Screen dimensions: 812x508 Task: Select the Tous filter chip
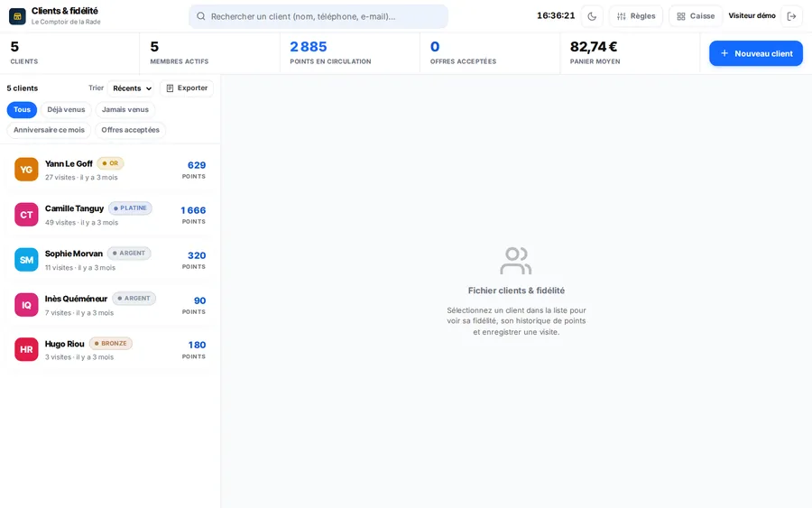[22, 110]
